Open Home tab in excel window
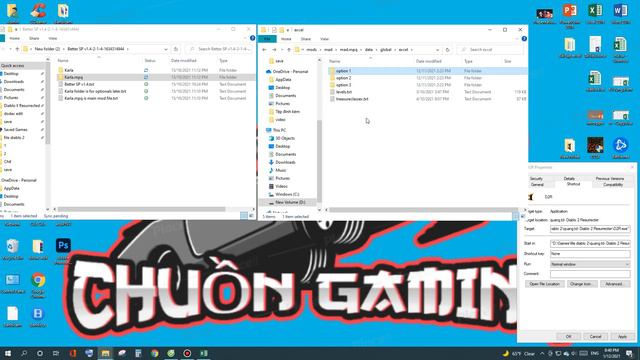This screenshot has width=640, height=360. pos(286,39)
